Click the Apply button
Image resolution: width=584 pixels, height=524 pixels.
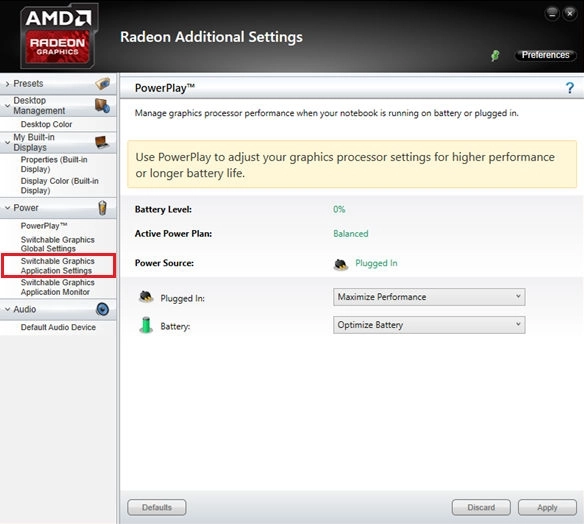pos(547,507)
